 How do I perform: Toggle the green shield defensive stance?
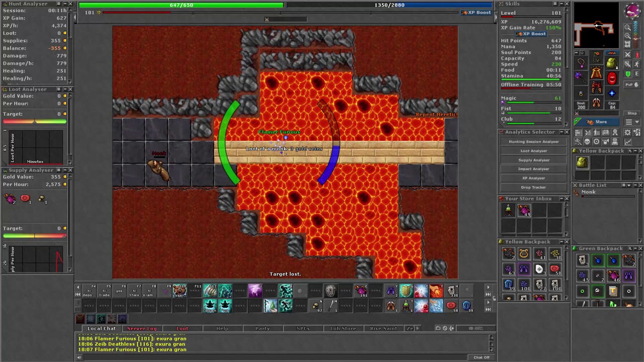628,74
